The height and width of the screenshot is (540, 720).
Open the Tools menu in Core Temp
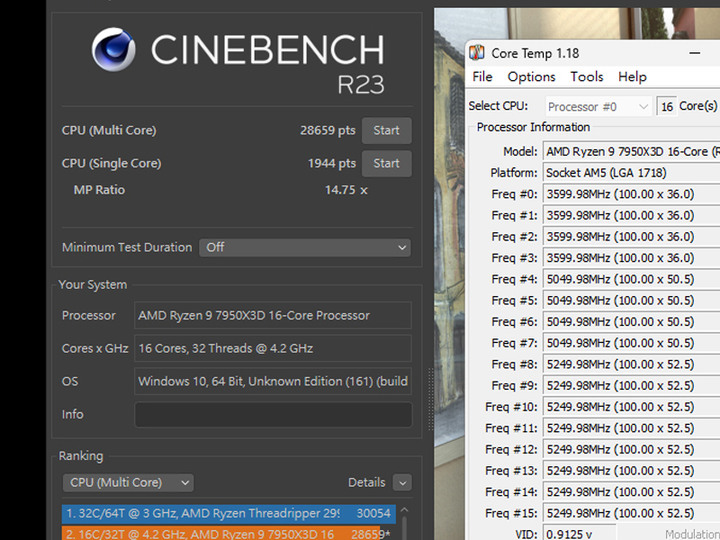(x=587, y=77)
